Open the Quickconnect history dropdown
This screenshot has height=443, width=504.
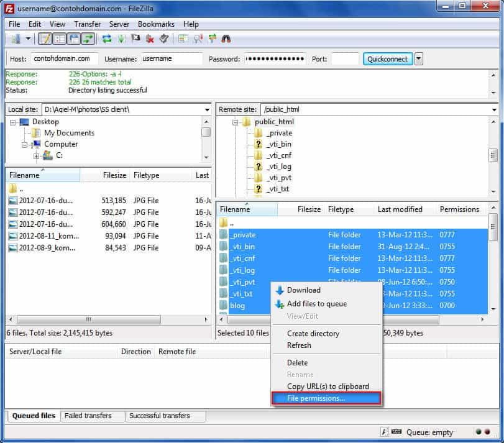[x=419, y=58]
